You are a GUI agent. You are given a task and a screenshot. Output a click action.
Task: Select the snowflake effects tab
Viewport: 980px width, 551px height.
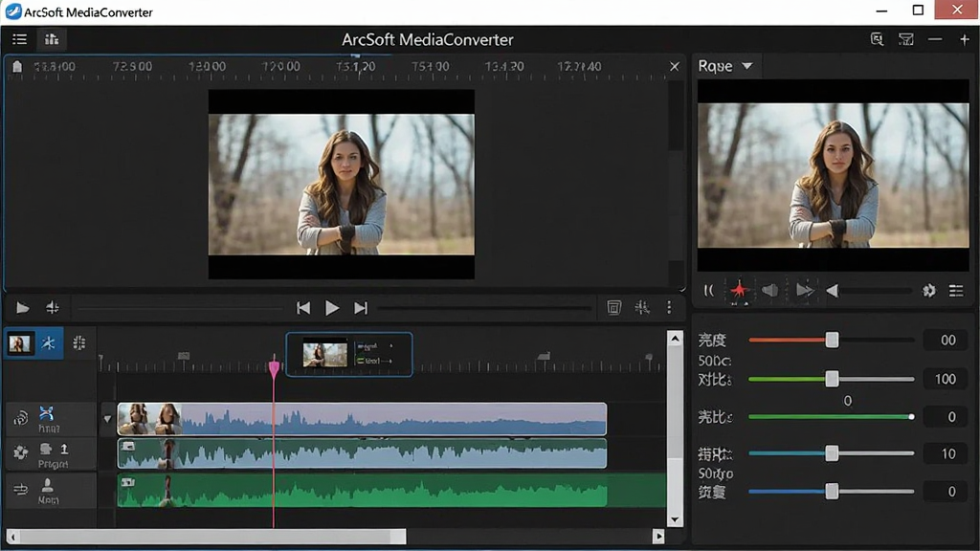48,343
